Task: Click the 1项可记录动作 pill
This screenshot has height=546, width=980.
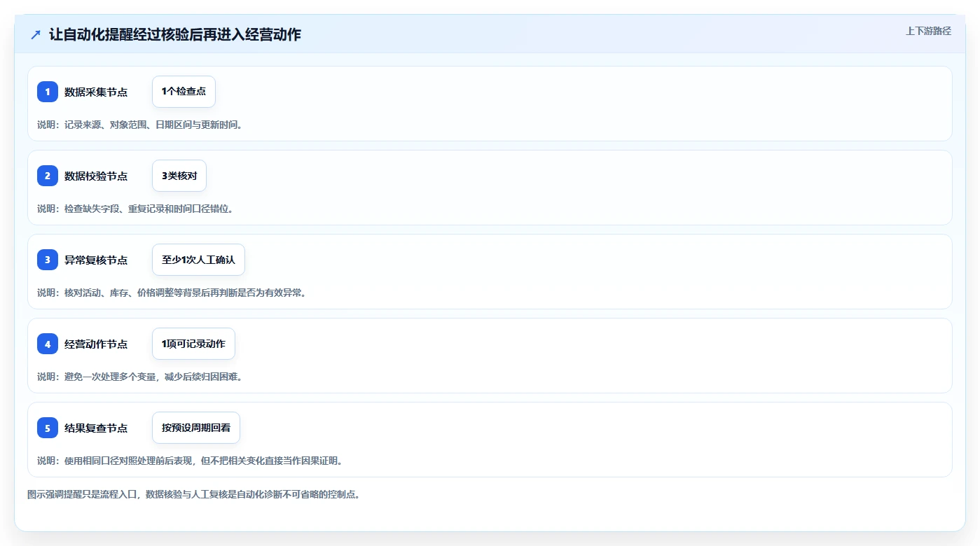Action: coord(193,344)
